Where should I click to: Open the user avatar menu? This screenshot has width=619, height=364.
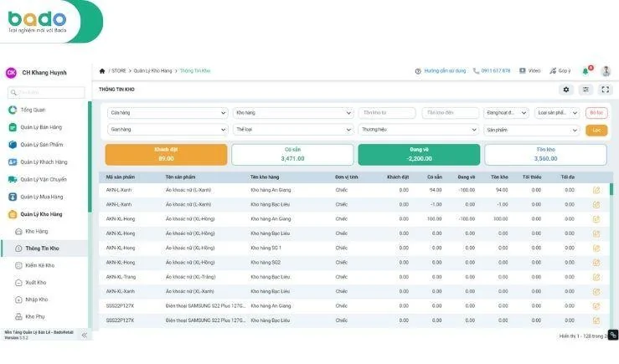pos(606,71)
